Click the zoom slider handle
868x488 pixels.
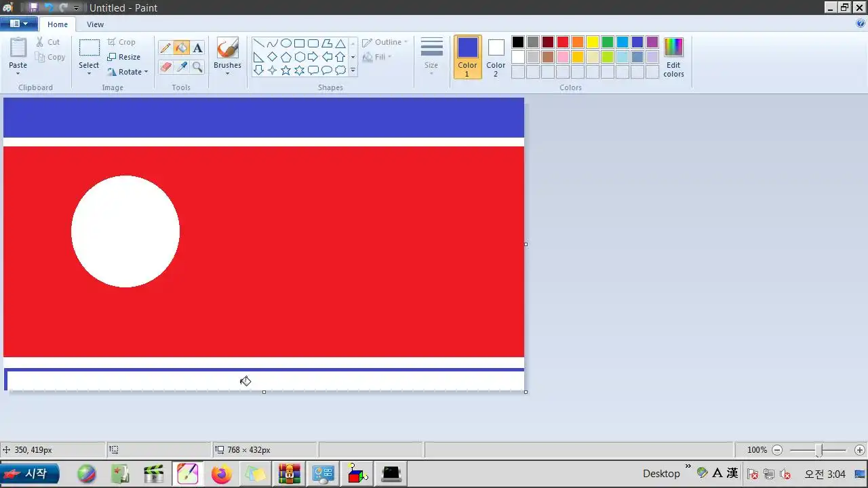click(819, 450)
